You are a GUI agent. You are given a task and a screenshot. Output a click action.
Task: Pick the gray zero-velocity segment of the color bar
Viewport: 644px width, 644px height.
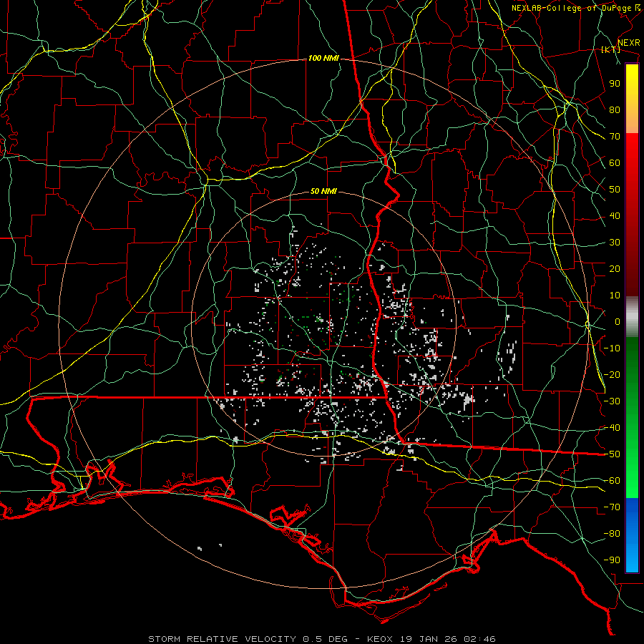632,317
